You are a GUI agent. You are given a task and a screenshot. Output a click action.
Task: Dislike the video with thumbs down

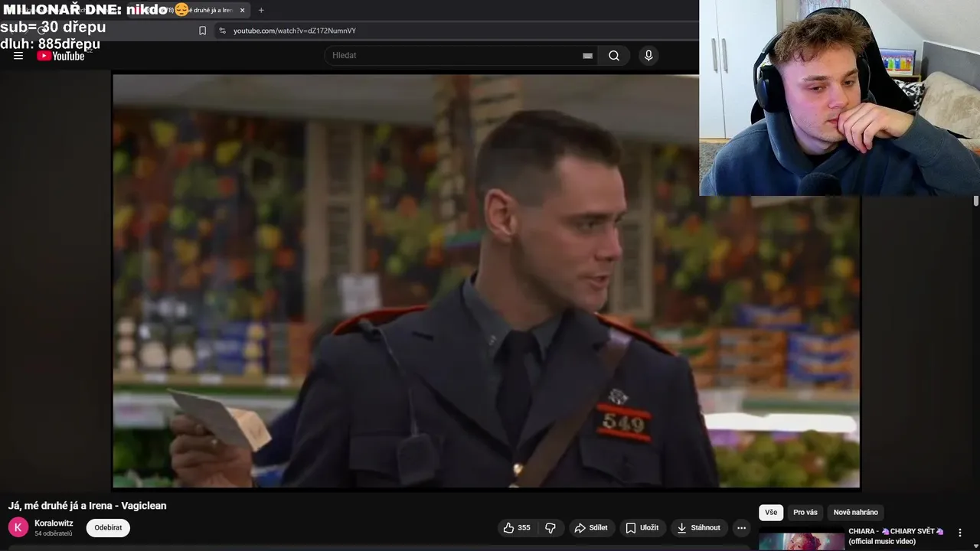point(550,527)
